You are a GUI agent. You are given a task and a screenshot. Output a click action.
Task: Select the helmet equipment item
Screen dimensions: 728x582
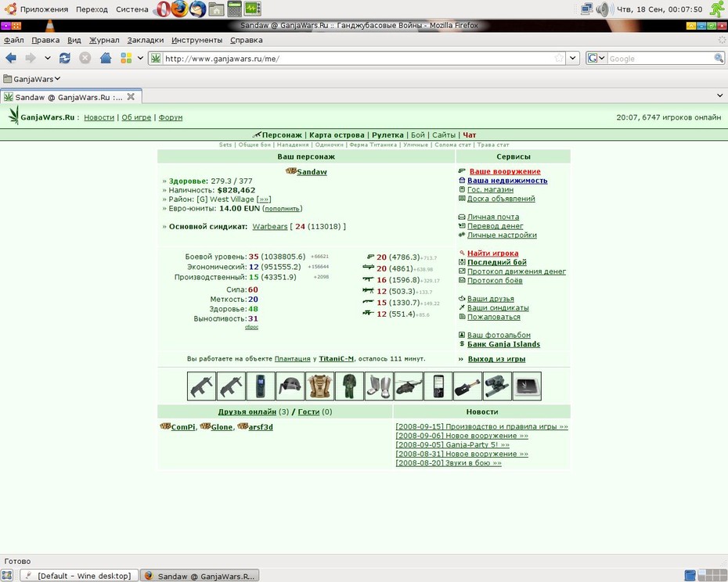point(290,386)
